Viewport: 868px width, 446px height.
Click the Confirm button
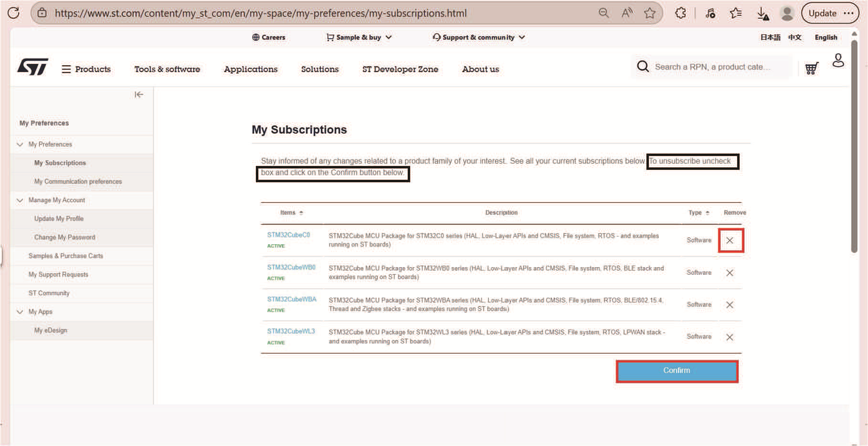(677, 371)
